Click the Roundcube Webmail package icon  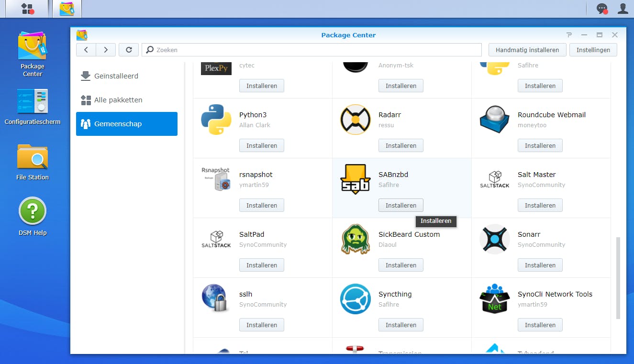(495, 120)
